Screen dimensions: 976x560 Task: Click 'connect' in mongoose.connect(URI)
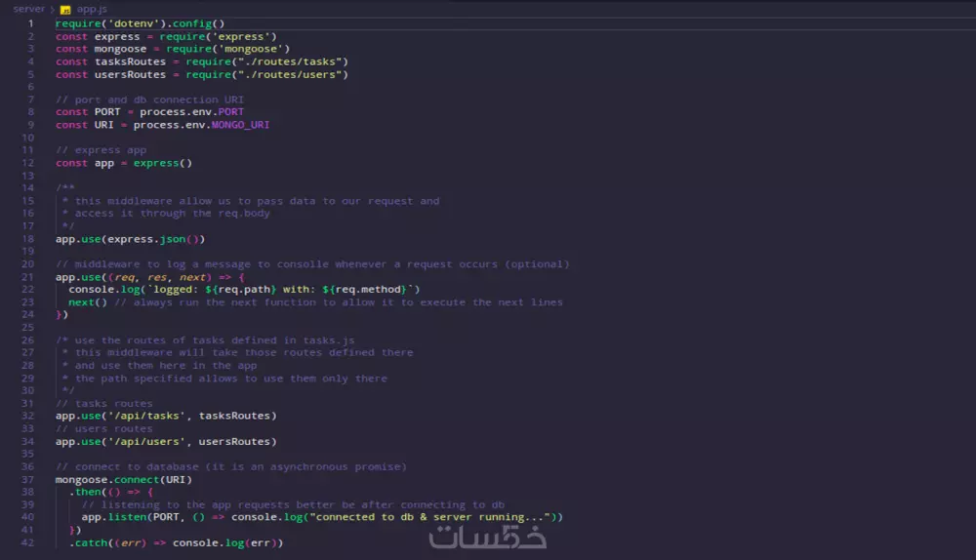click(x=137, y=480)
